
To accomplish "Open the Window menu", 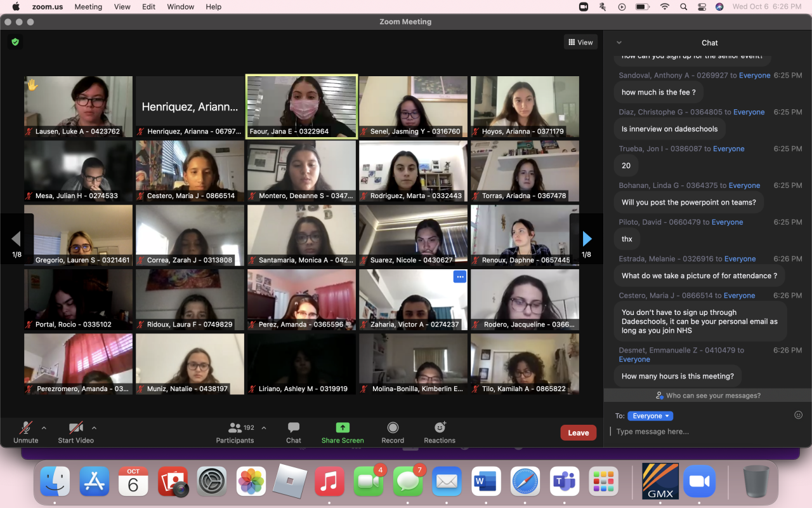I will [x=181, y=7].
